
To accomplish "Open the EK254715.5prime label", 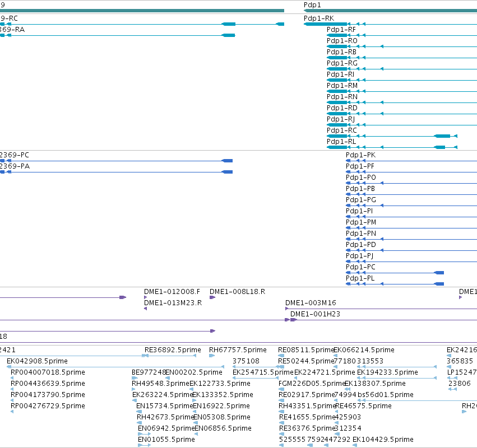I will point(263,372).
